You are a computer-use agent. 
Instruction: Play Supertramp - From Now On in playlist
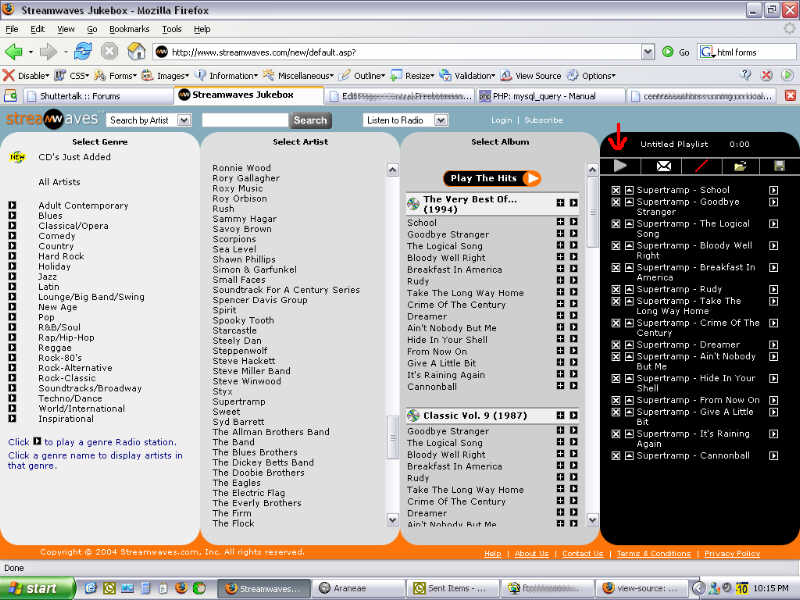point(773,401)
